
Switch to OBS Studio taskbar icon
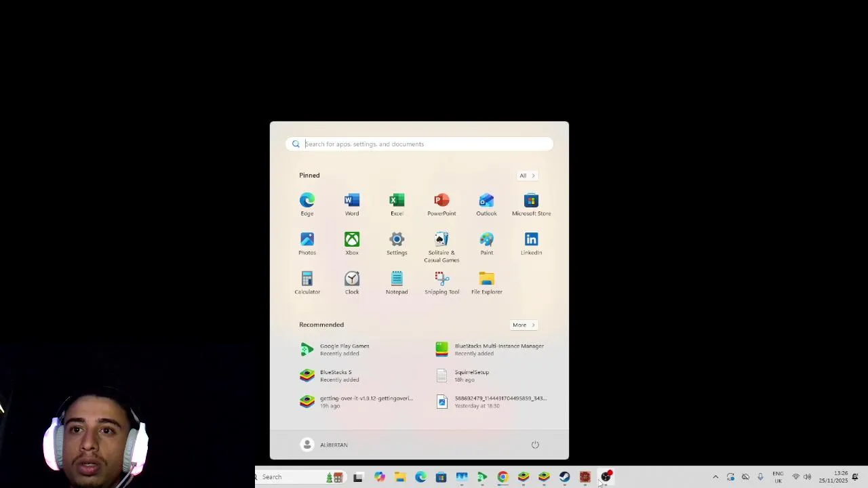point(606,477)
